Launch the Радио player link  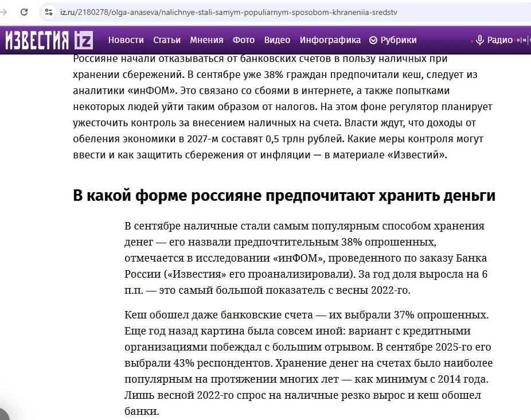coord(494,40)
